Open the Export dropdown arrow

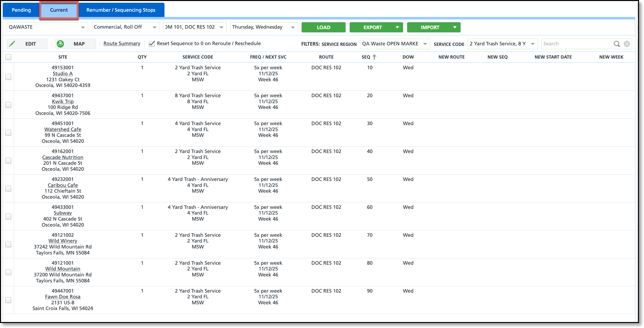(397, 27)
